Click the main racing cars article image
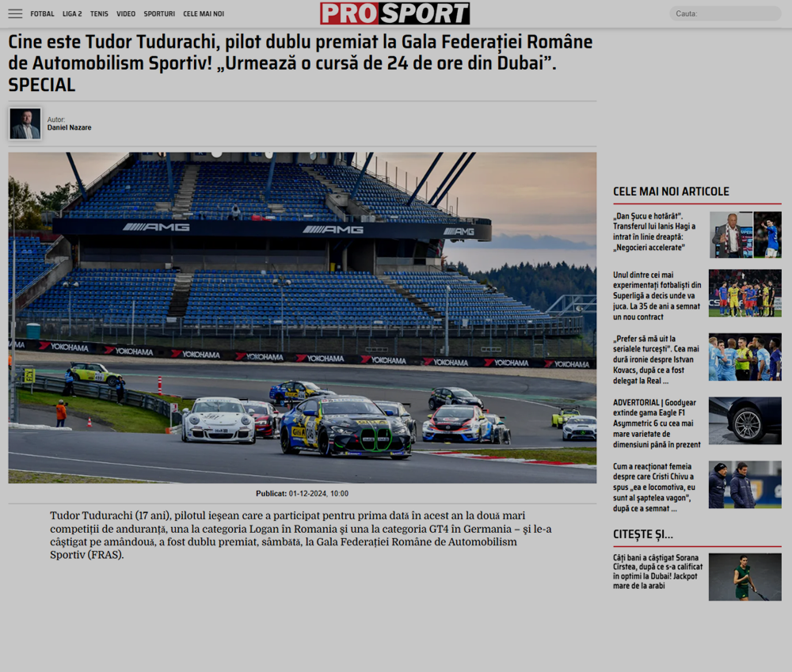 pyautogui.click(x=302, y=317)
